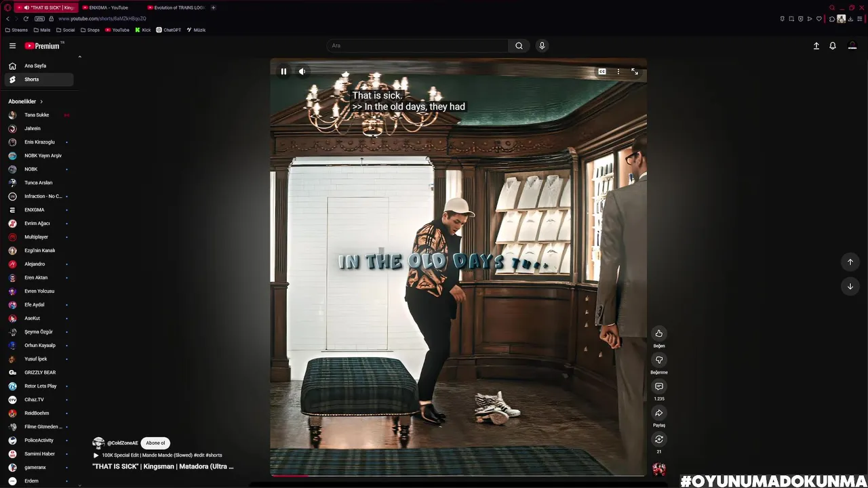Open Evrim Ağacı subscription
Image resolution: width=868 pixels, height=488 pixels.
(x=39, y=224)
